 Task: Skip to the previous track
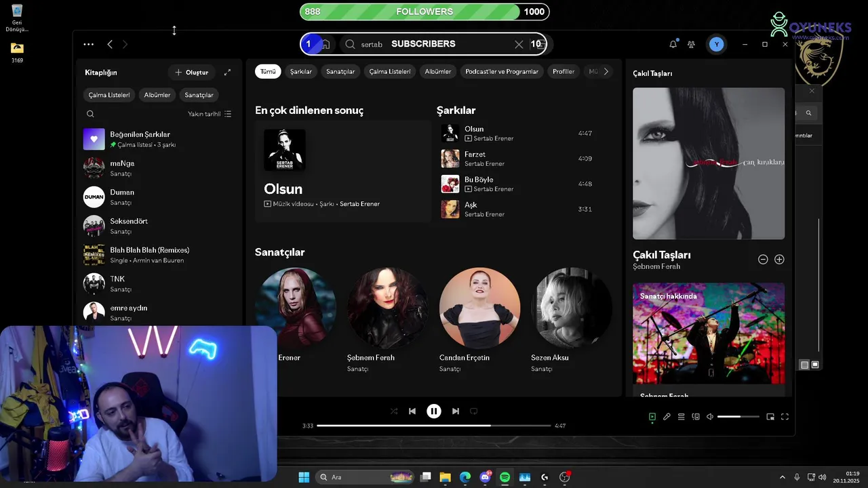click(x=412, y=411)
